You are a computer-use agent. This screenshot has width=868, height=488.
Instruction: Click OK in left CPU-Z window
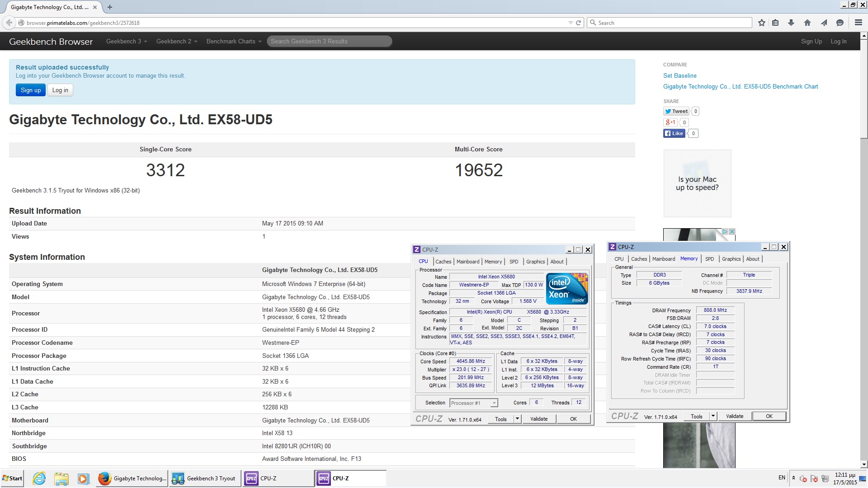(x=573, y=419)
